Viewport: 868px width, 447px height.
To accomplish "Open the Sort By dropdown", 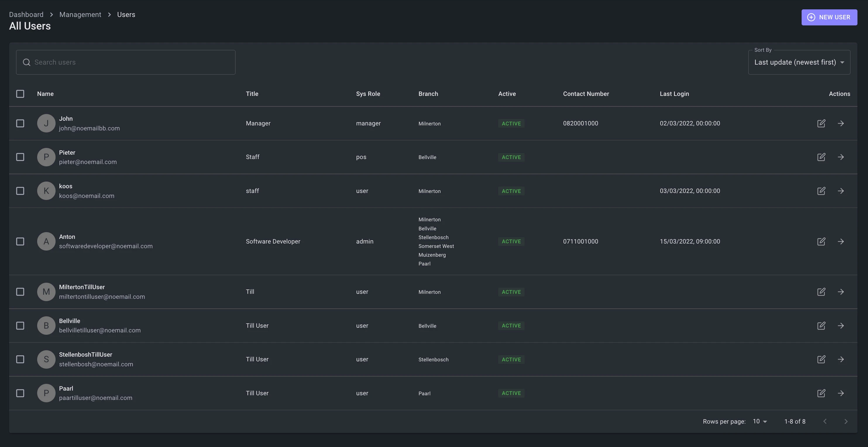I will tap(799, 62).
